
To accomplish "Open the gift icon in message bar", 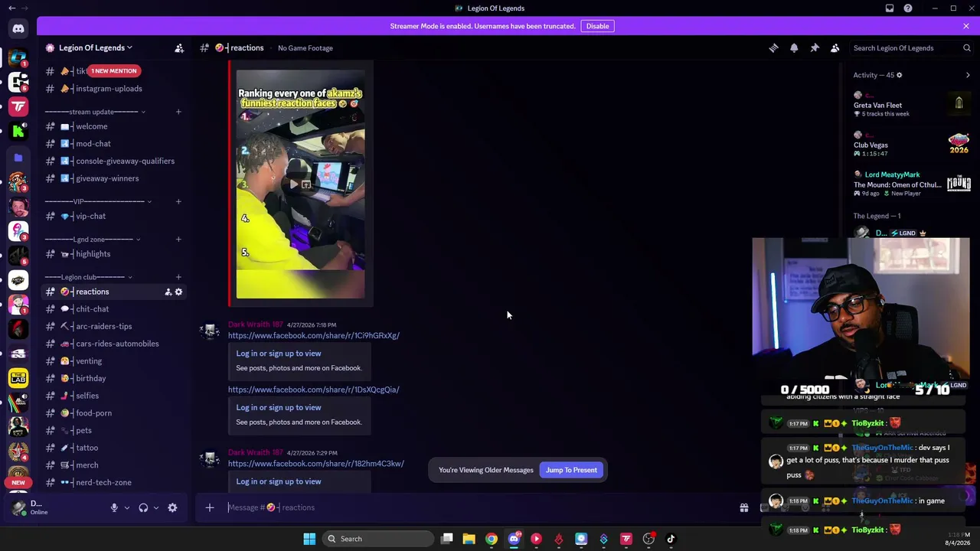I will 743,507.
